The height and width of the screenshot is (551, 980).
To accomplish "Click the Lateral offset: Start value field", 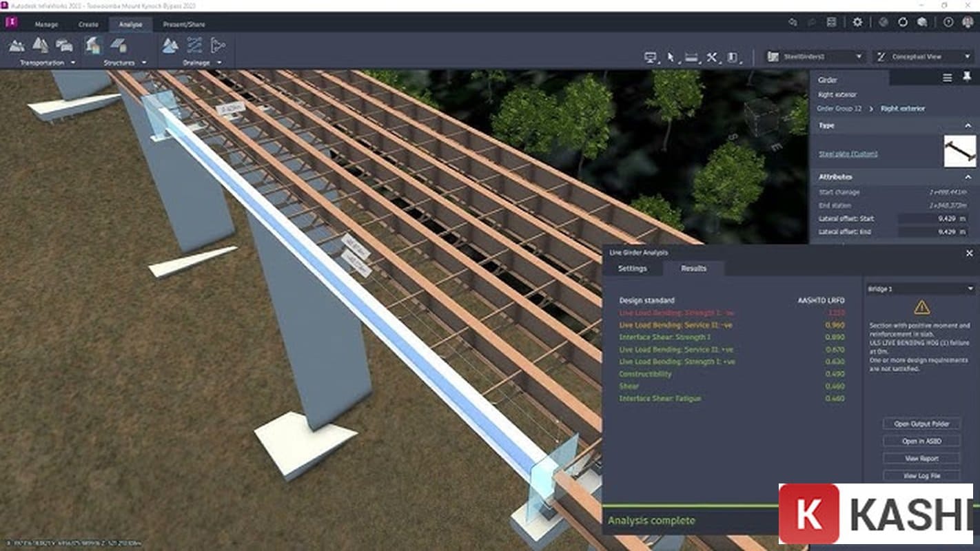I will tap(937, 218).
